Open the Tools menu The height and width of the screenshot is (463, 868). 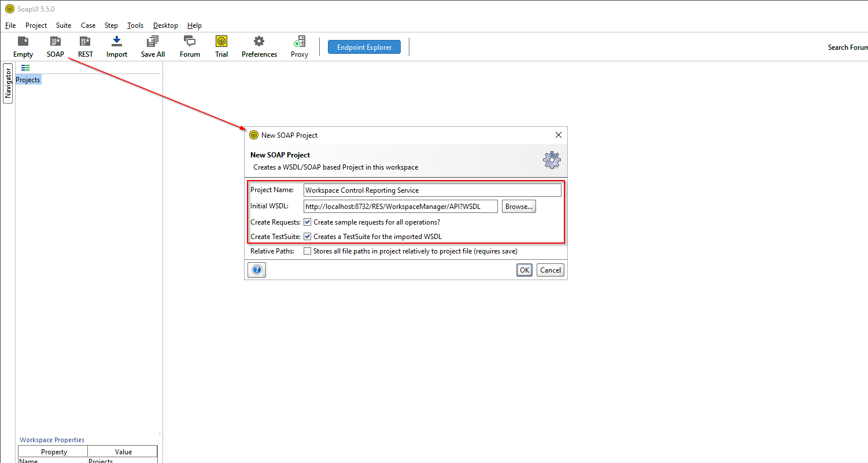(x=135, y=25)
